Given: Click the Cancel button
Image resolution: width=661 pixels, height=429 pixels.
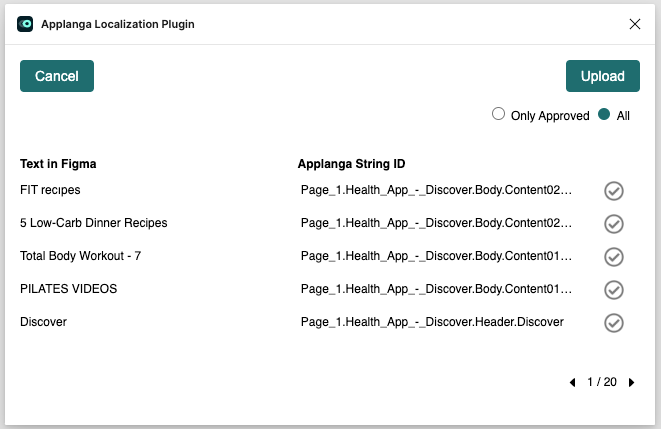Looking at the screenshot, I should [57, 76].
